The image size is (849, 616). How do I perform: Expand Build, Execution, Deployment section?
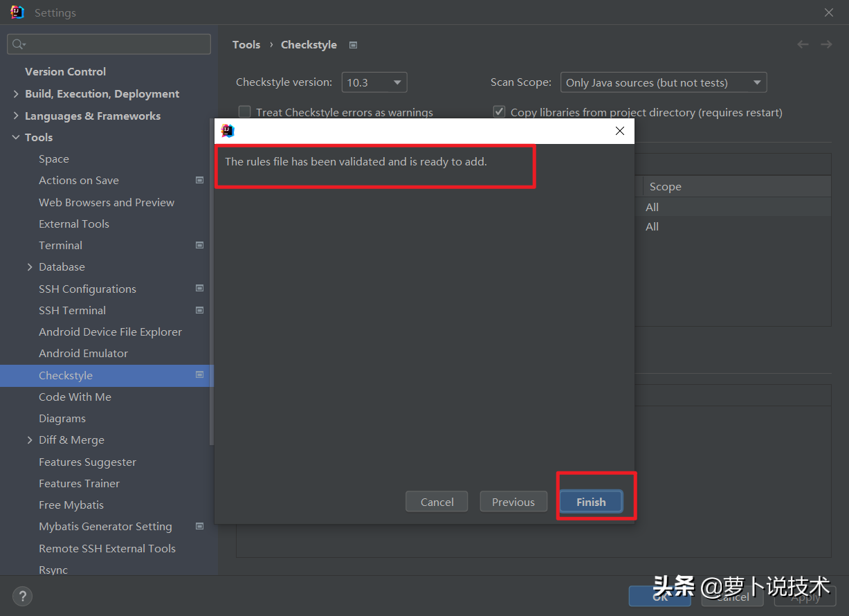[16, 94]
